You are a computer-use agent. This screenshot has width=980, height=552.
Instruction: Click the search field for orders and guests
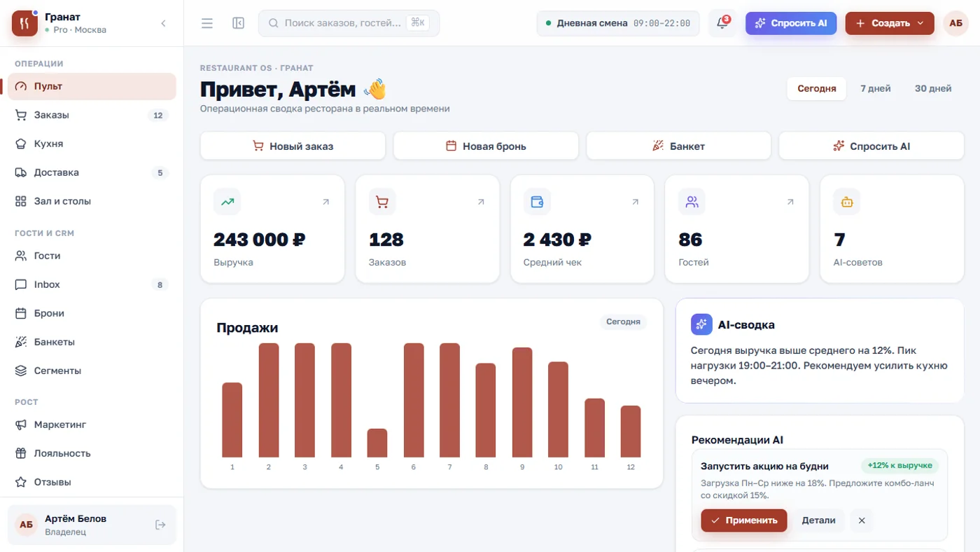point(349,23)
